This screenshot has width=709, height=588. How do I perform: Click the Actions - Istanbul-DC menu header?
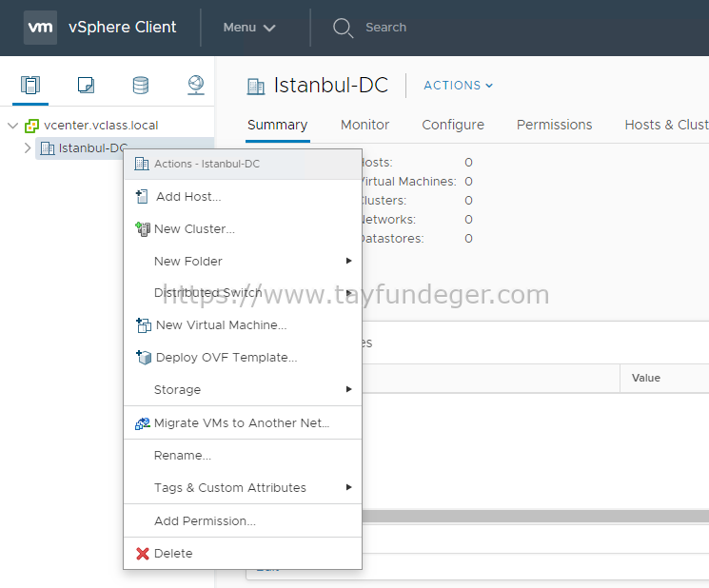coord(243,164)
